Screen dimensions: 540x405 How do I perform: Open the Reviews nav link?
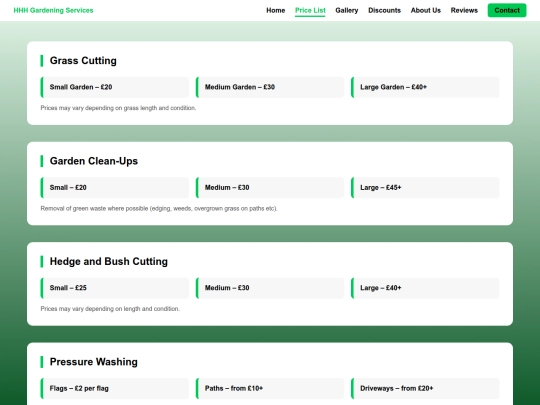coord(464,10)
